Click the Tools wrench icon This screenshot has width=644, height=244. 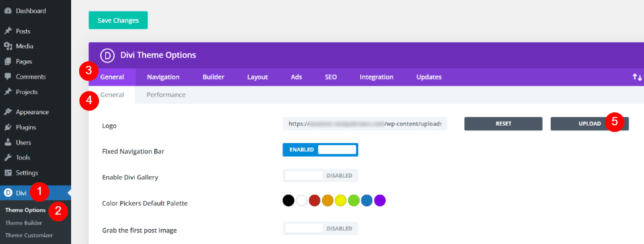point(7,157)
